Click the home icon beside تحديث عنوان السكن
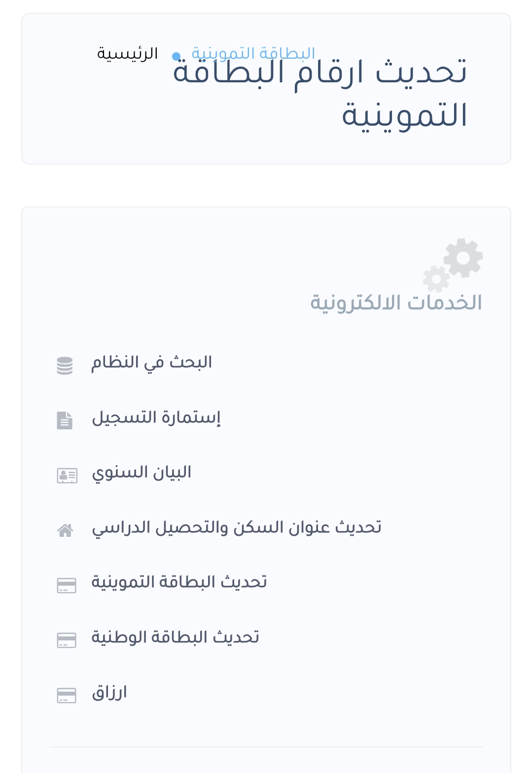The width and height of the screenshot is (532, 773). click(x=65, y=530)
